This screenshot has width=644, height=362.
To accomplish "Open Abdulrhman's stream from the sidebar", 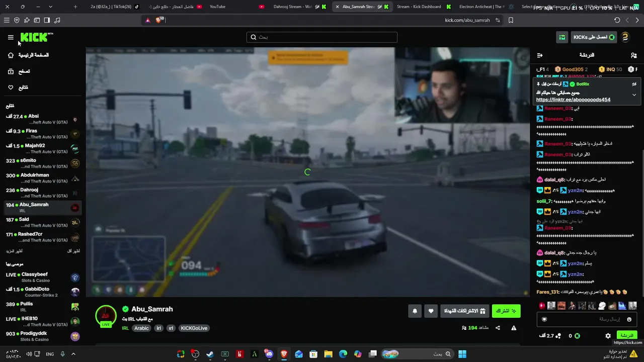I will point(42,178).
